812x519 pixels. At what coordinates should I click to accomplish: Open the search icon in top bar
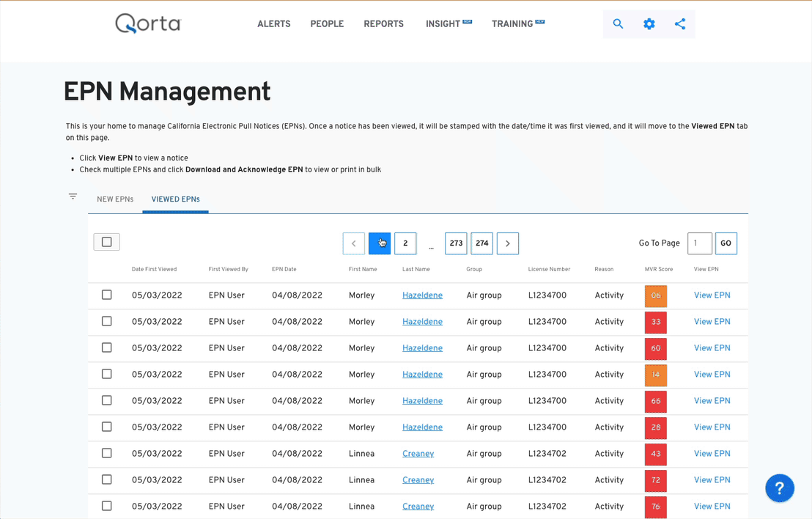(618, 23)
